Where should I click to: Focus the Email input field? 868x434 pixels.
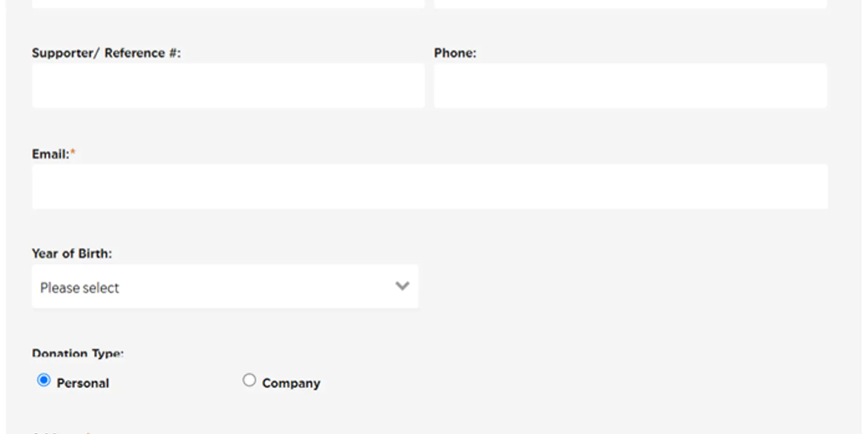[x=429, y=186]
